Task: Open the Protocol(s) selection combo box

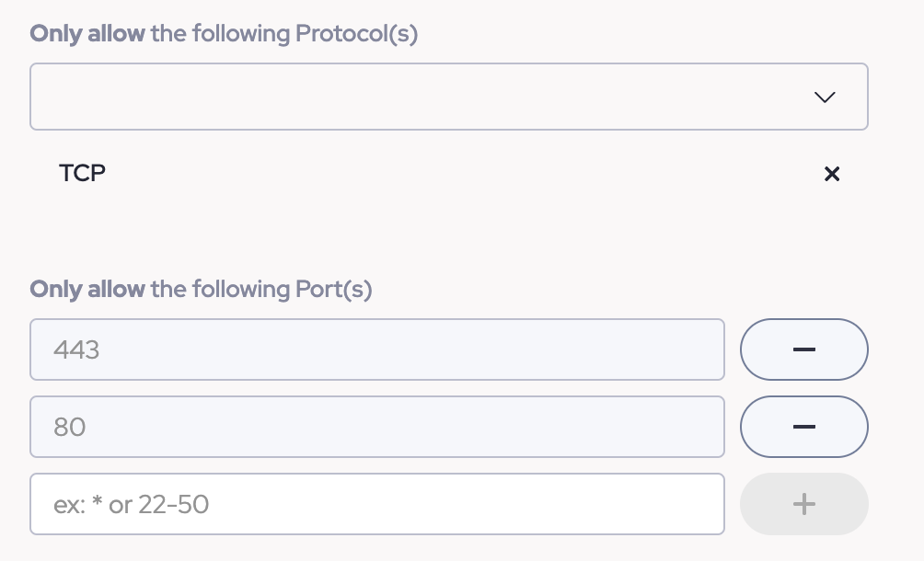Action: [x=448, y=97]
